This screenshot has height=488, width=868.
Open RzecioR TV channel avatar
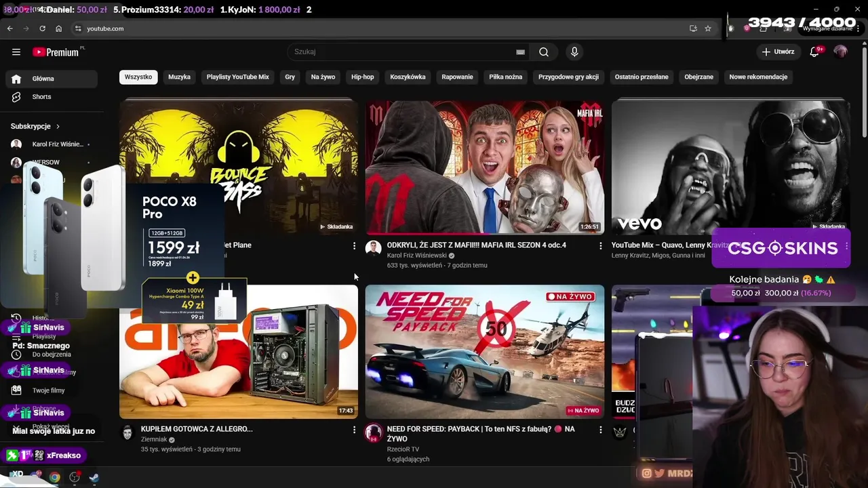point(373,432)
